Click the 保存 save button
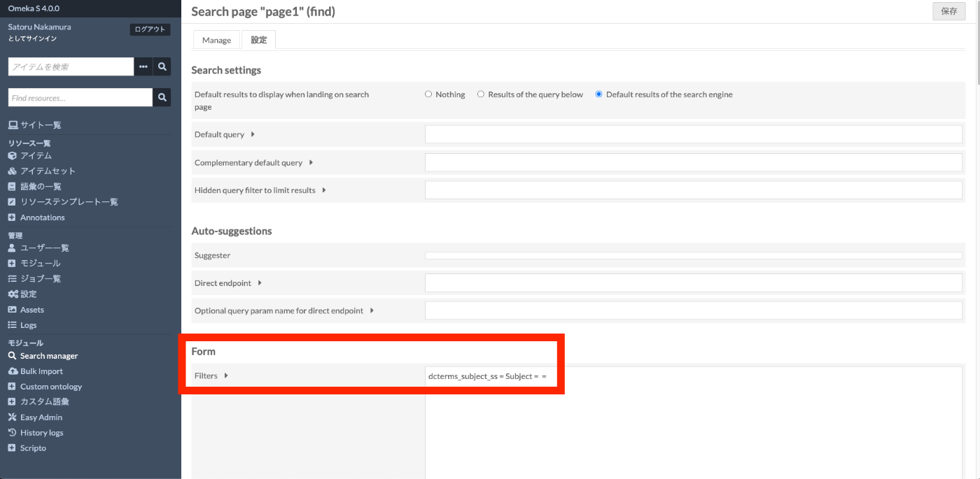Image resolution: width=980 pixels, height=479 pixels. coord(948,11)
